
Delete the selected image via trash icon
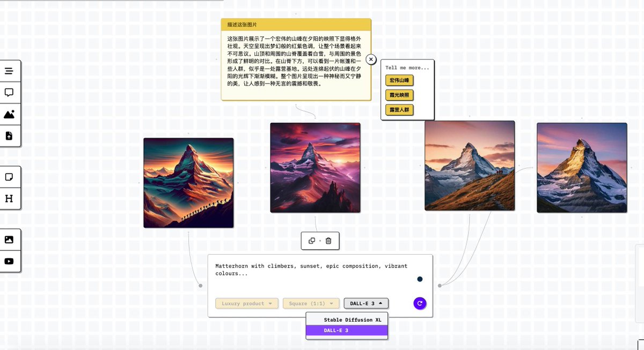(329, 241)
